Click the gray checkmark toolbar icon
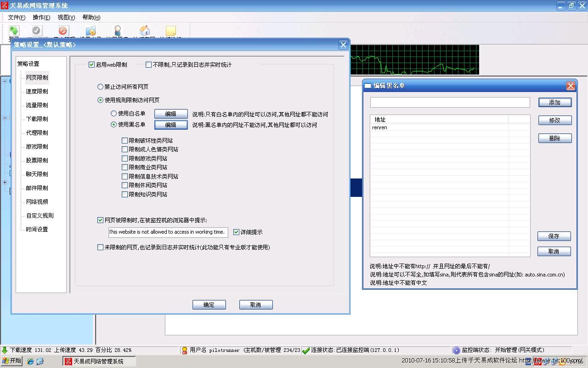588x368 pixels. [37, 31]
